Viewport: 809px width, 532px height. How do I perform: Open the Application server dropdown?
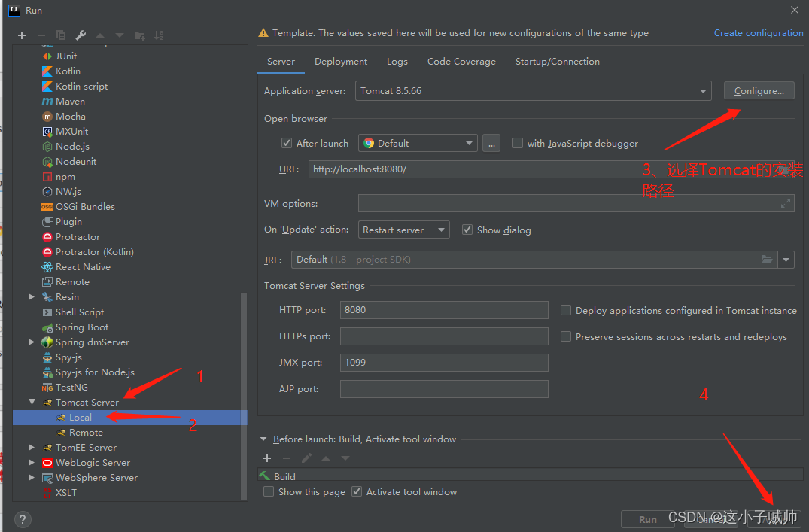click(533, 91)
